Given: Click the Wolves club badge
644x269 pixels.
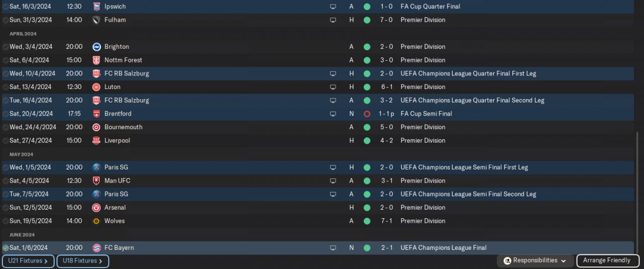Looking at the screenshot, I should pyautogui.click(x=97, y=221).
